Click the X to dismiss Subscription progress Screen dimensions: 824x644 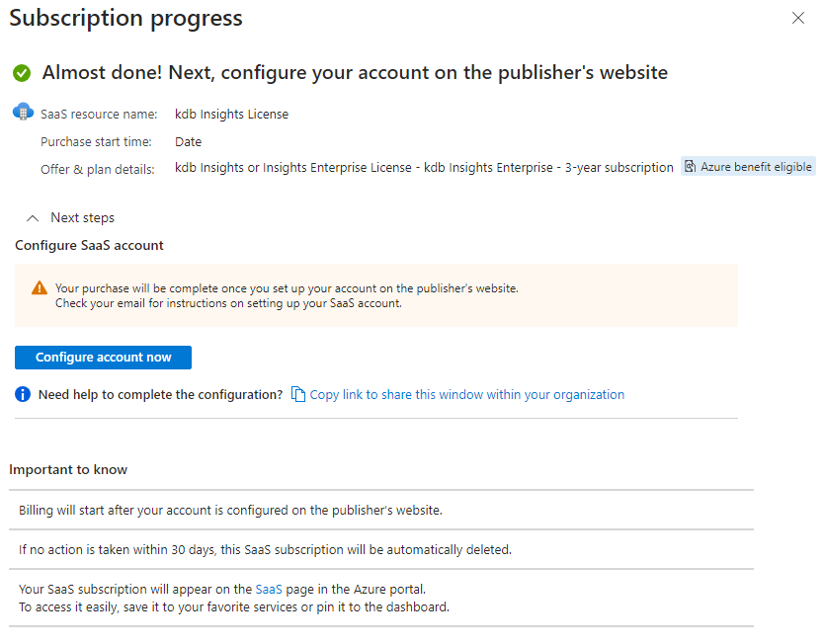point(798,18)
